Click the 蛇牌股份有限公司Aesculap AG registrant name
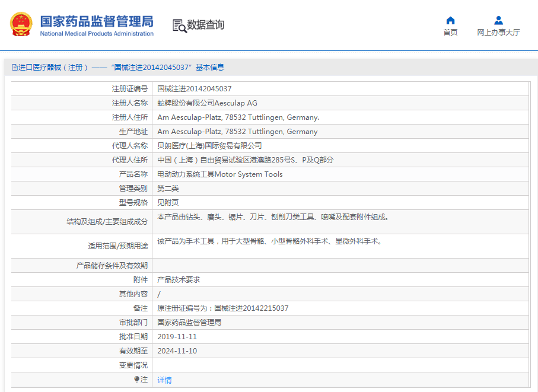Screen dimensions: 538x392 pos(207,103)
